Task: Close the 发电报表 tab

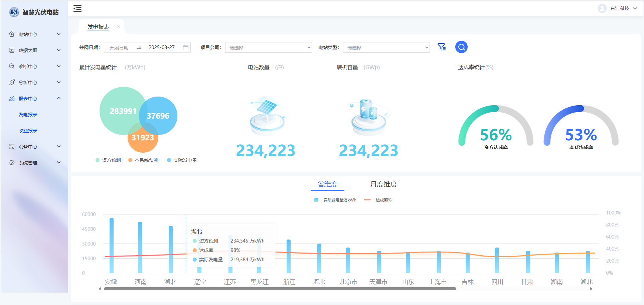Action: (x=118, y=26)
